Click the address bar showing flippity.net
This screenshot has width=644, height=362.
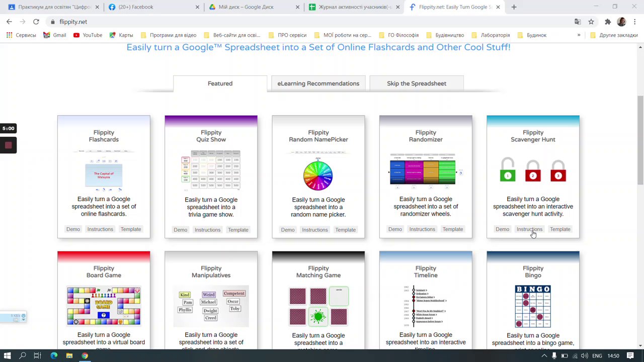pyautogui.click(x=312, y=22)
